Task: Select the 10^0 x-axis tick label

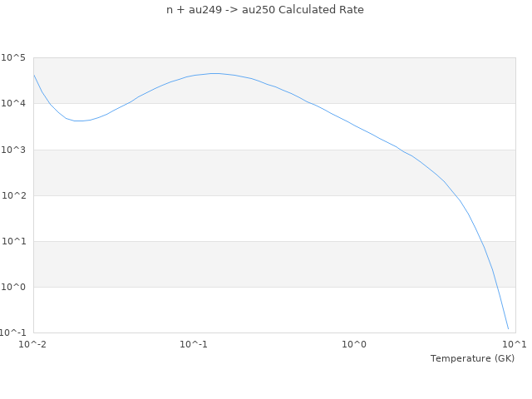Action: tap(355, 344)
